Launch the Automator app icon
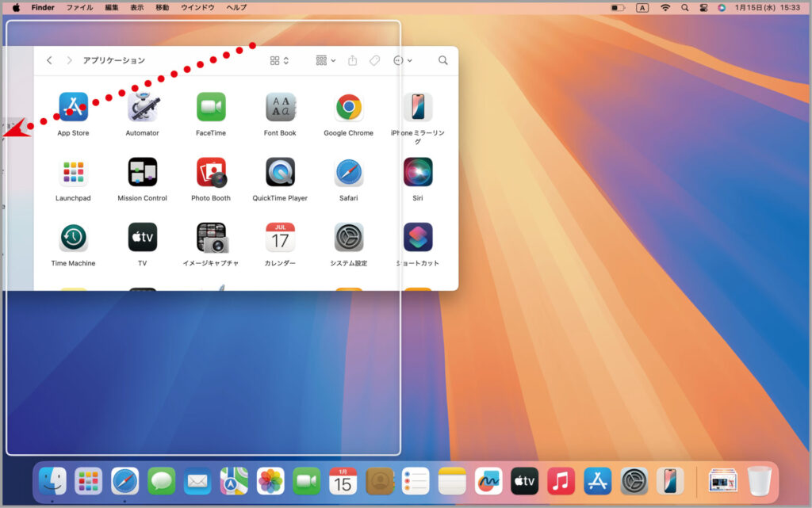The image size is (812, 508). click(x=143, y=106)
